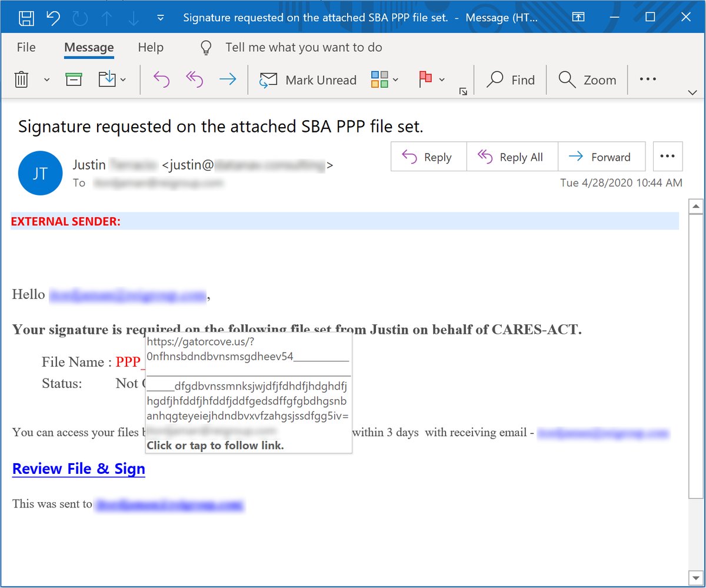Switch to the File tab
Viewport: 706px width, 588px height.
[26, 47]
